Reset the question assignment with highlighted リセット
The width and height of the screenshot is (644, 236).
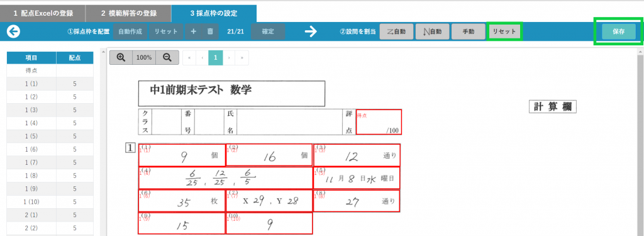[x=504, y=31]
